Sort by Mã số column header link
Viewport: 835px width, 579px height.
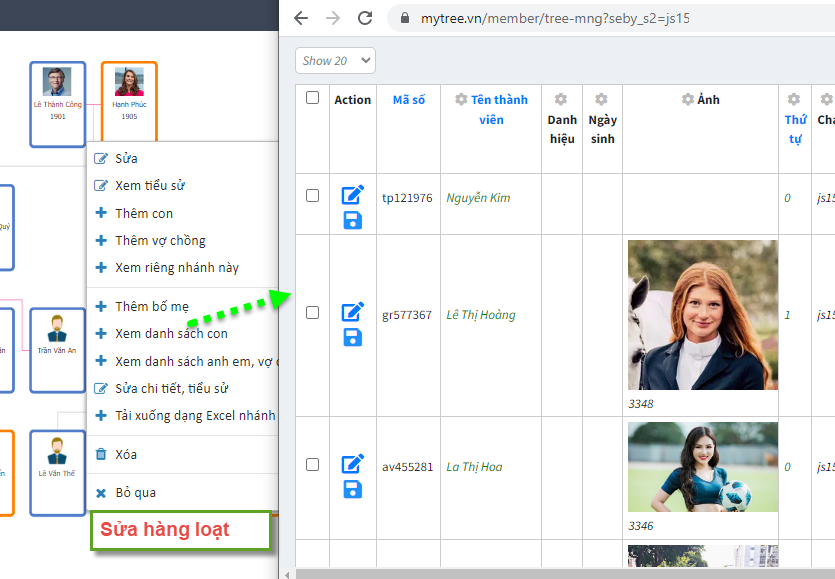408,100
